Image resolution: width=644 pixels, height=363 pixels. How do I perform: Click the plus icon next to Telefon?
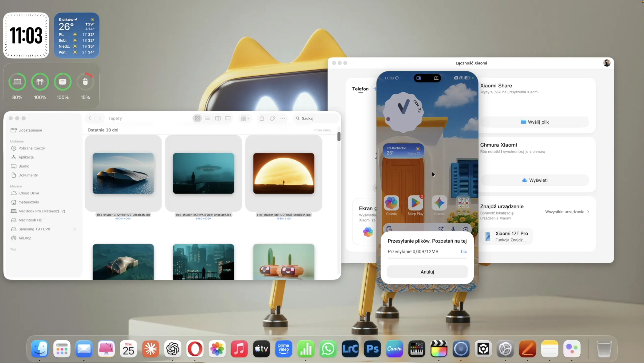[x=375, y=89]
